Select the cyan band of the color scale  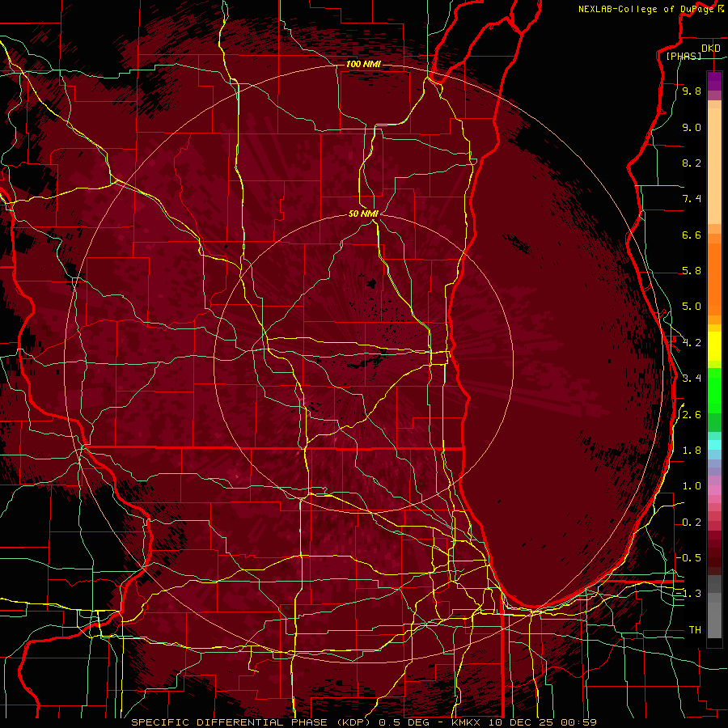pyautogui.click(x=714, y=445)
